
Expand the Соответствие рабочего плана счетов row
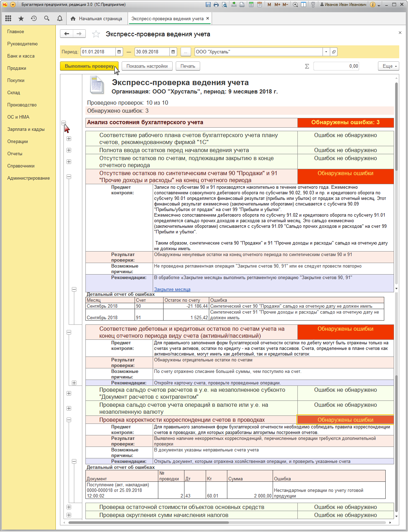[69, 138]
